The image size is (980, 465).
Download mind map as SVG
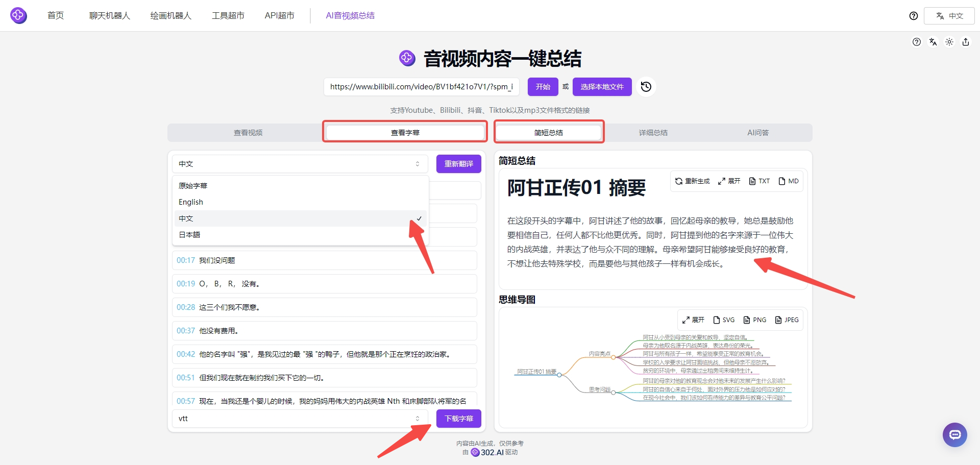[724, 320]
